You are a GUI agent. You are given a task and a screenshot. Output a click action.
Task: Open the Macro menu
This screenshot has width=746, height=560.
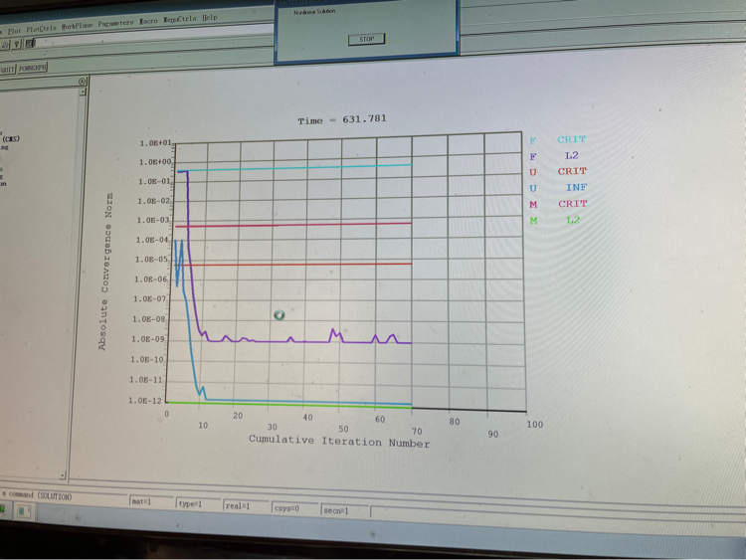pos(149,20)
